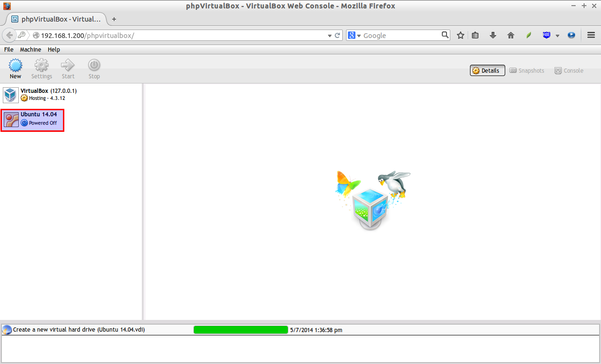Click the green leaf extension icon

[x=529, y=35]
